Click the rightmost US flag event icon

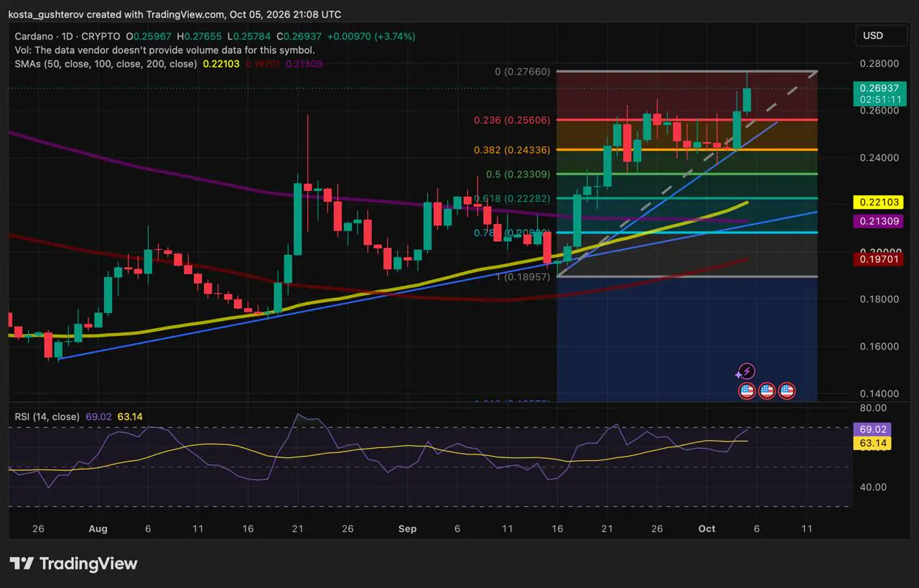pos(787,391)
